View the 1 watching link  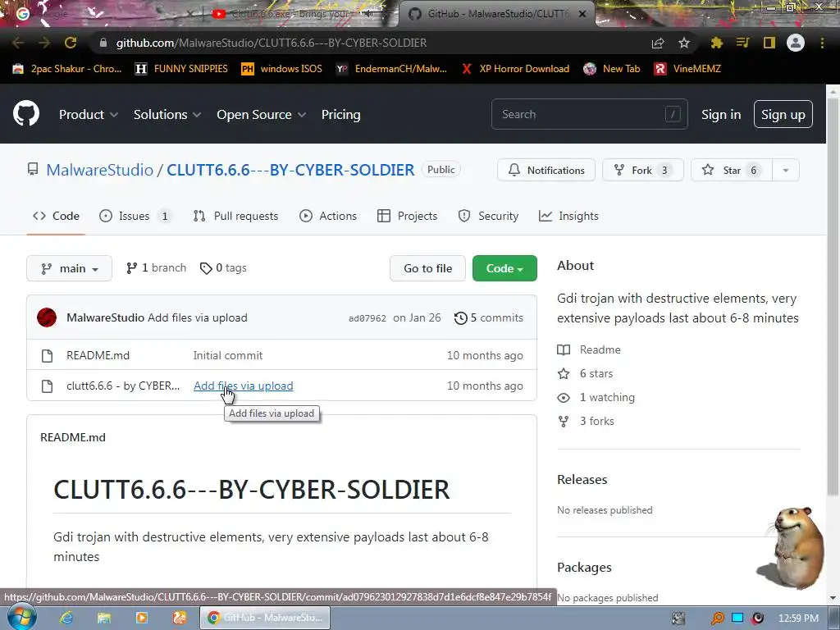[x=596, y=398]
